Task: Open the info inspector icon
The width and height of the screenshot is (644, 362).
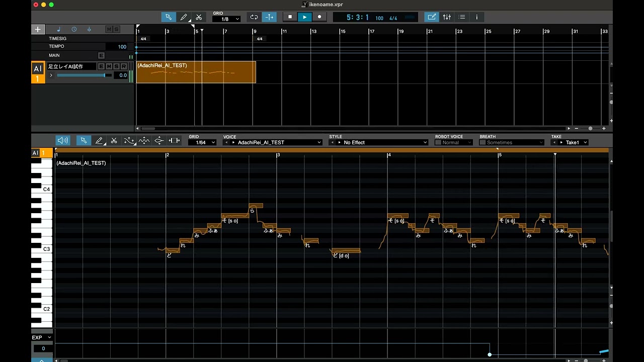Action: click(x=477, y=17)
